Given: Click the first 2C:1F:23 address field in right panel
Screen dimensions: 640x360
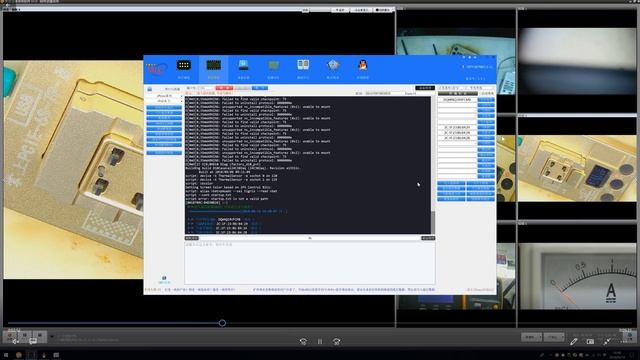Looking at the screenshot, I should coord(457,127).
